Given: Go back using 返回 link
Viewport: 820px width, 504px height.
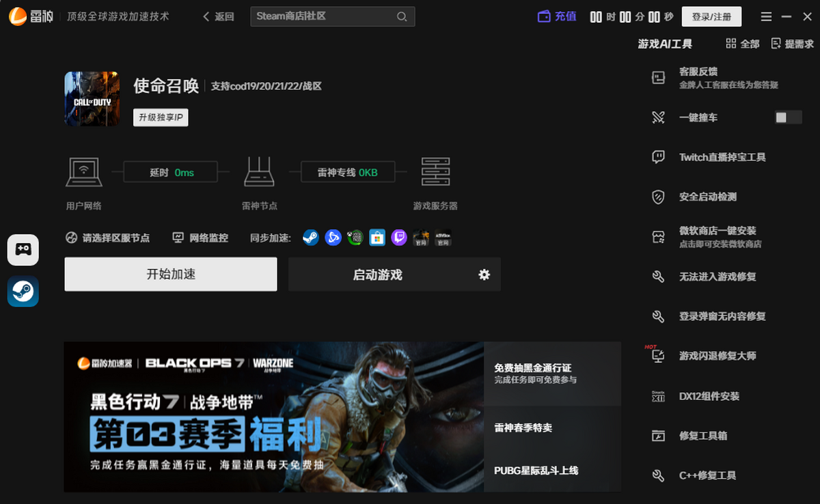Looking at the screenshot, I should click(219, 16).
